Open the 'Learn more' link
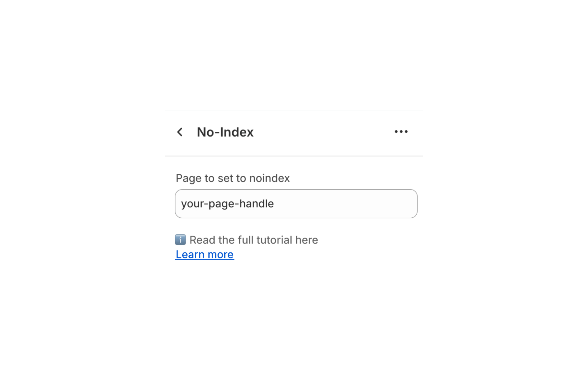Image resolution: width=588 pixels, height=382 pixels. [x=205, y=254]
